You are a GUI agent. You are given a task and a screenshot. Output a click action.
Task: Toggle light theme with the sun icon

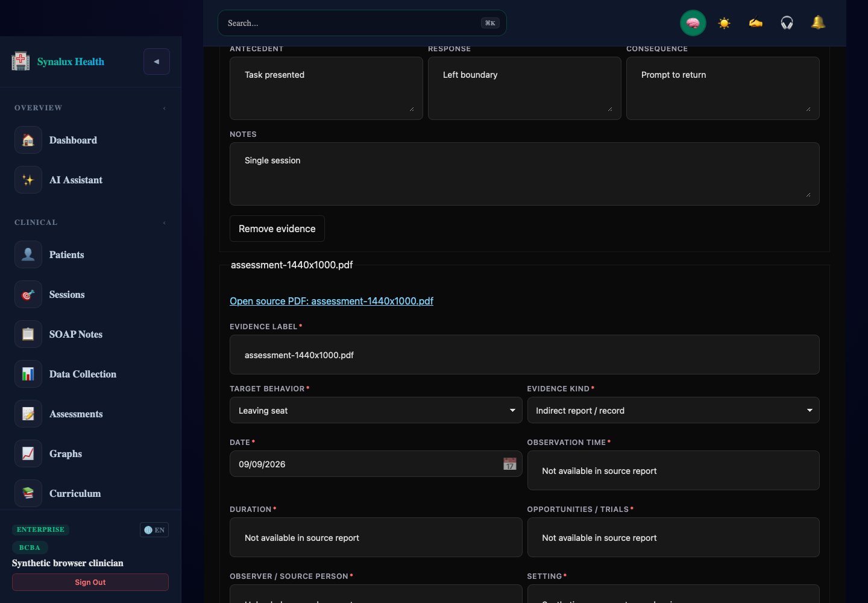pos(724,23)
